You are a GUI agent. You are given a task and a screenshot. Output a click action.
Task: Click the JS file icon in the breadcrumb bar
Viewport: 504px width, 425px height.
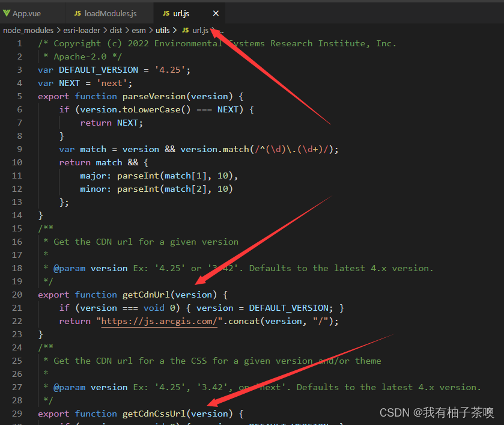(186, 30)
